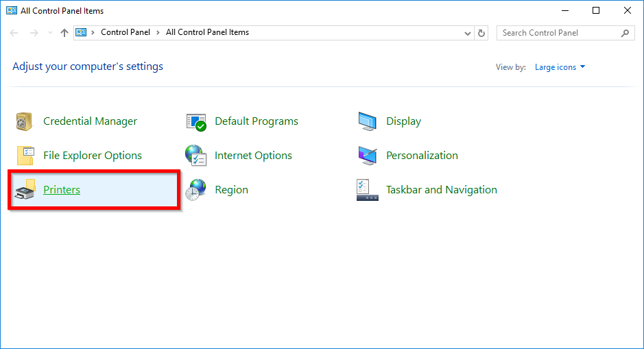Launch the Internet Options globe icon
This screenshot has width=644, height=349.
coord(196,156)
